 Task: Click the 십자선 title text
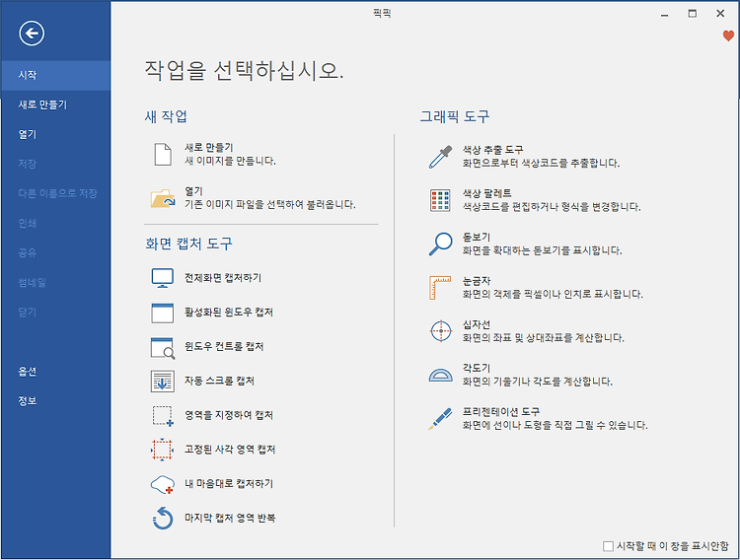[477, 324]
